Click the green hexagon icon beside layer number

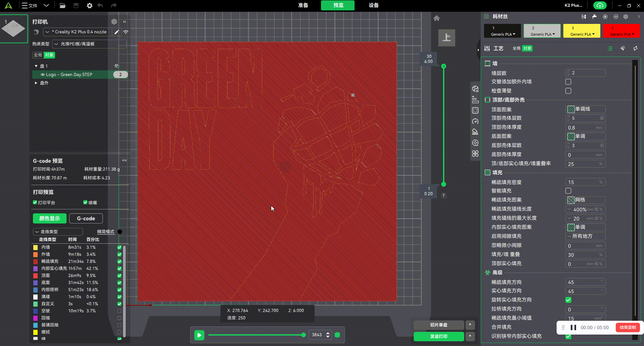tap(337, 335)
